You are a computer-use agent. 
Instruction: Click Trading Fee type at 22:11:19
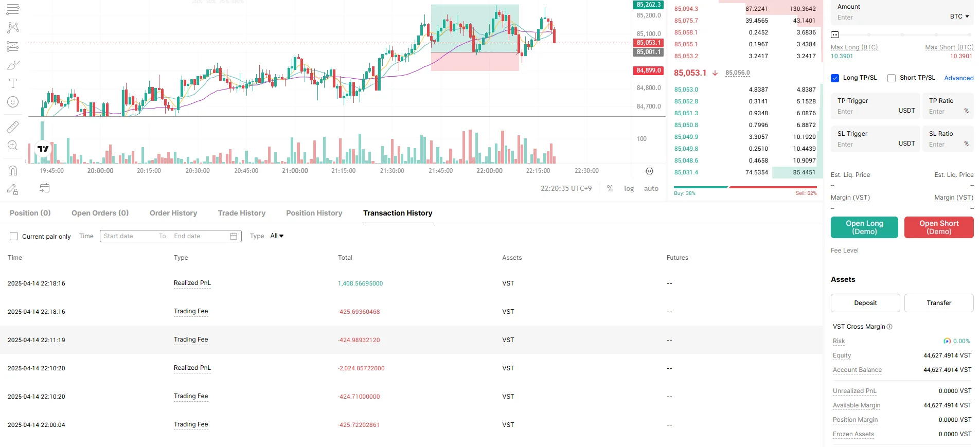point(191,339)
